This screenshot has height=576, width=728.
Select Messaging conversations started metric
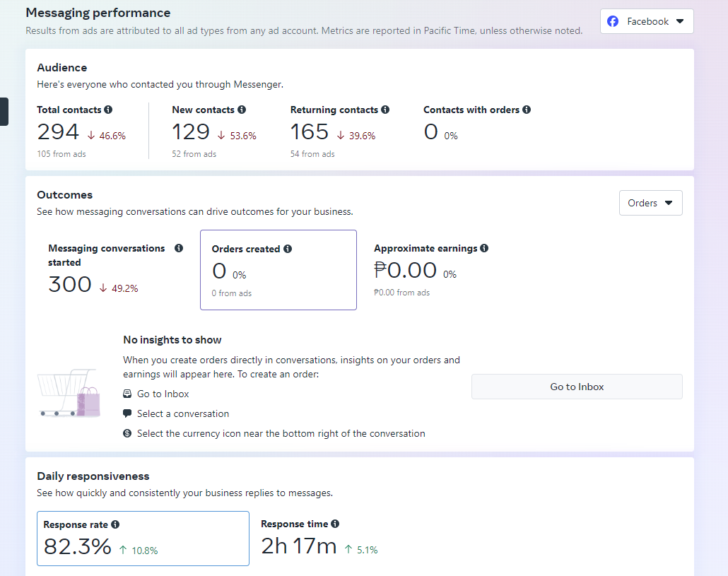[113, 270]
